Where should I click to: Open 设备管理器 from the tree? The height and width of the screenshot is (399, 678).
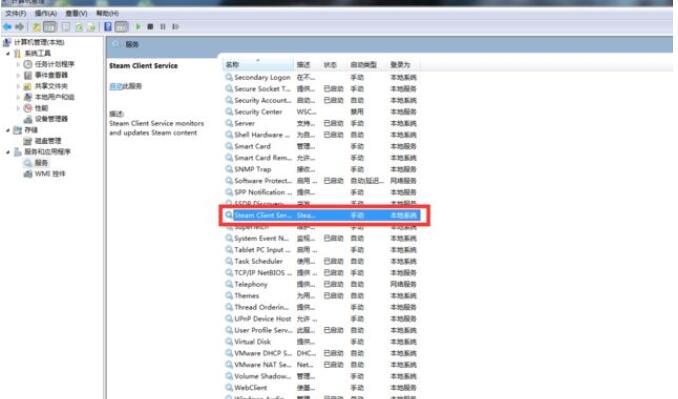(x=51, y=119)
